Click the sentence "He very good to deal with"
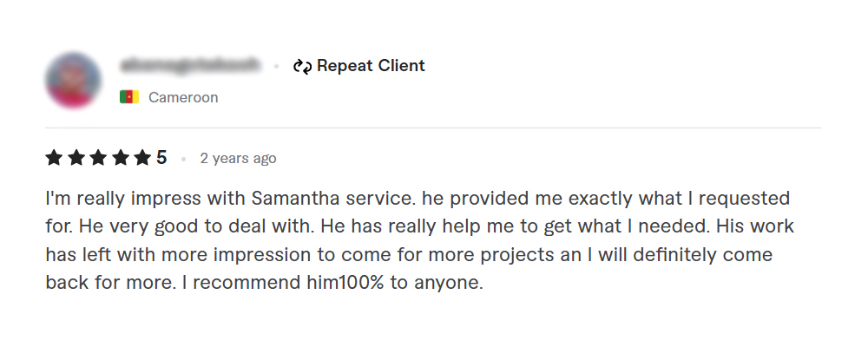The width and height of the screenshot is (868, 347). pos(194,227)
